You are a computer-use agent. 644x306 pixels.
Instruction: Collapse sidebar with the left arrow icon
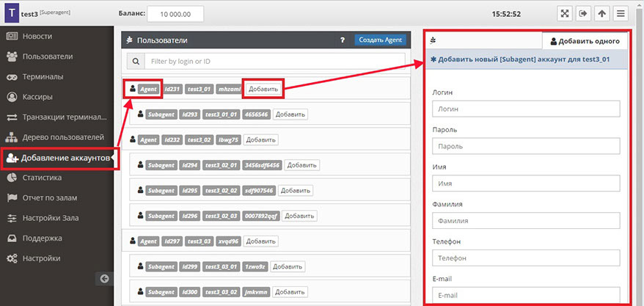point(104,278)
